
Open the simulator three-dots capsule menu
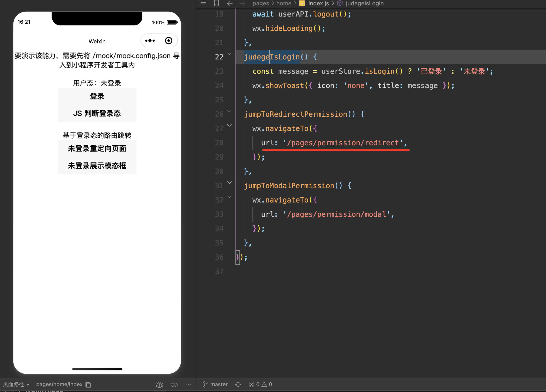click(150, 41)
